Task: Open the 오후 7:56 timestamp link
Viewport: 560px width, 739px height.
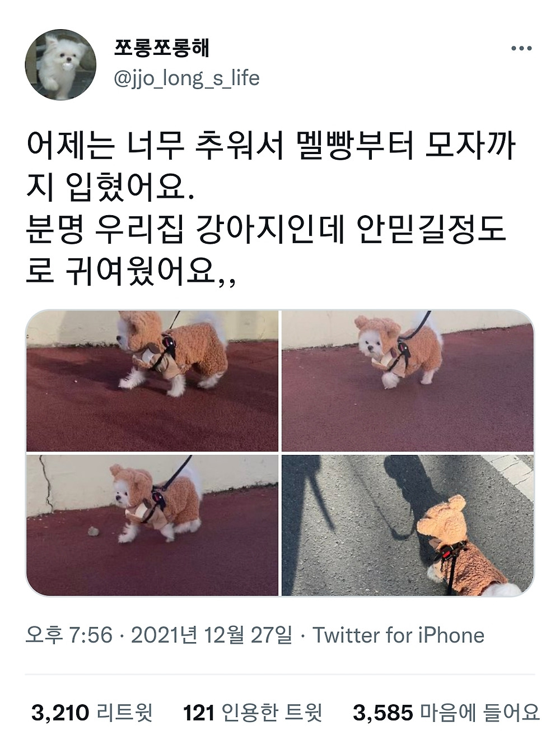Action: [x=69, y=635]
